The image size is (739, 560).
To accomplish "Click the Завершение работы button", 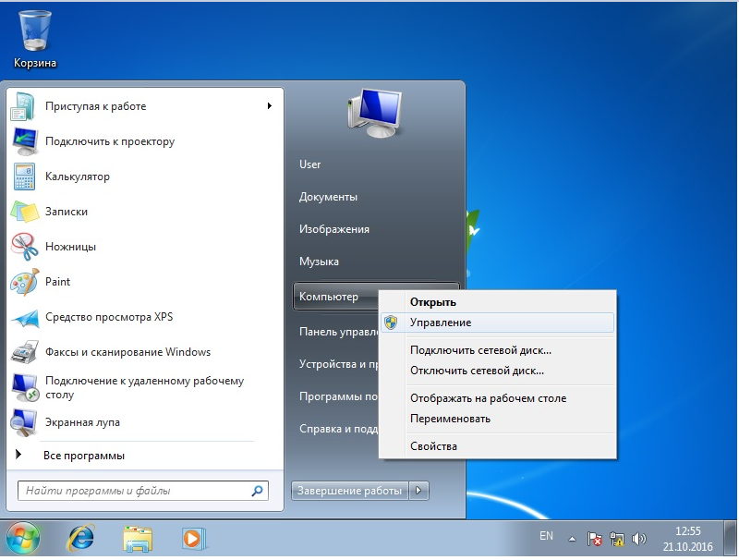I will click(x=350, y=491).
